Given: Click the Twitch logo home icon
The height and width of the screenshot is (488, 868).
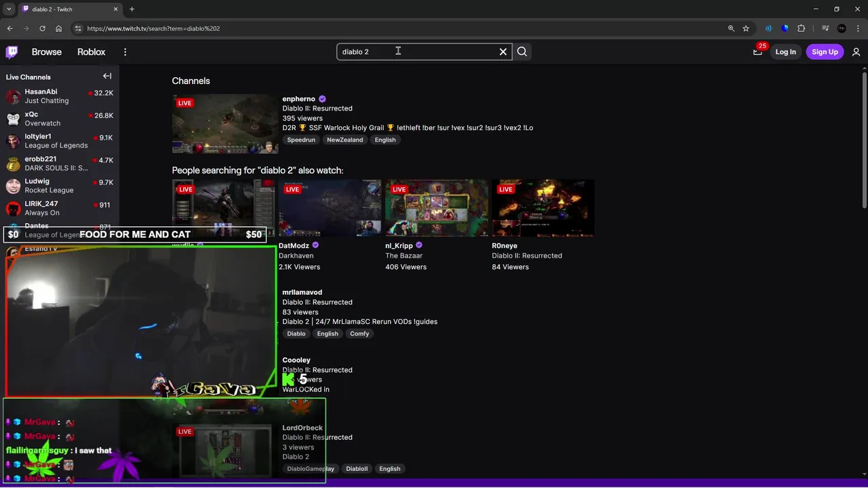Looking at the screenshot, I should tap(12, 52).
